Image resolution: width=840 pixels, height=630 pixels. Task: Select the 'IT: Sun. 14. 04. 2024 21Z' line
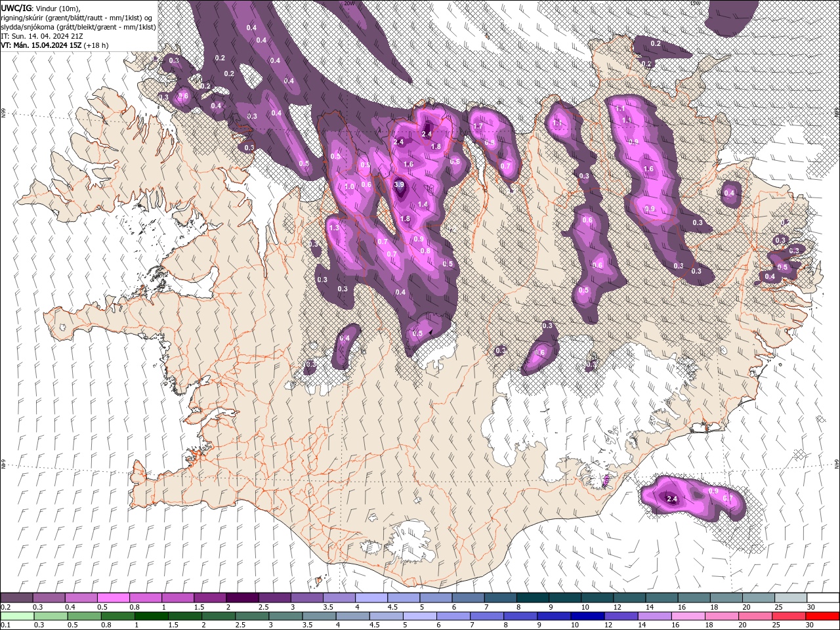click(x=43, y=36)
